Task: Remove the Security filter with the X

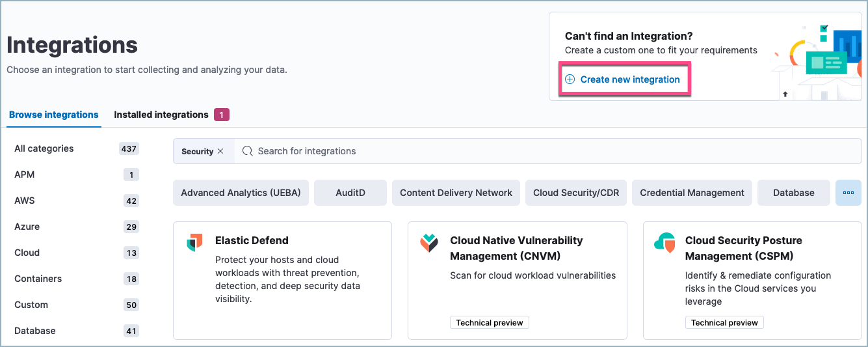Action: pos(220,151)
